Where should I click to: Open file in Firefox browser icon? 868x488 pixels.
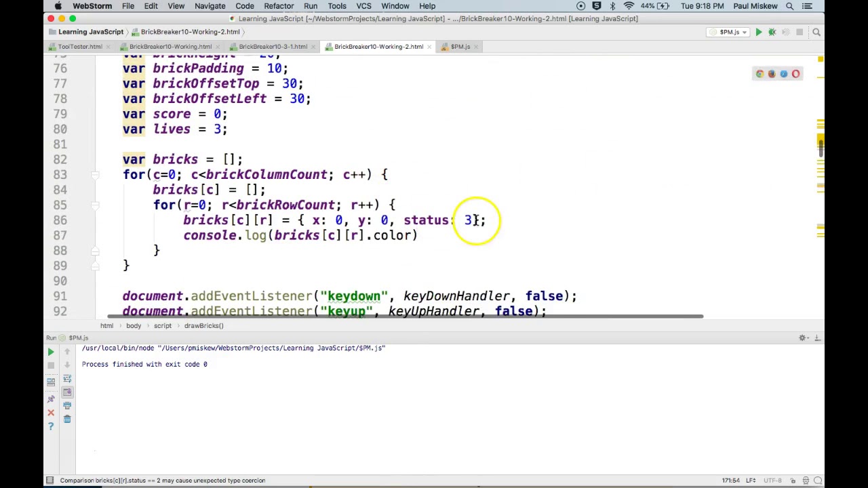coord(772,74)
